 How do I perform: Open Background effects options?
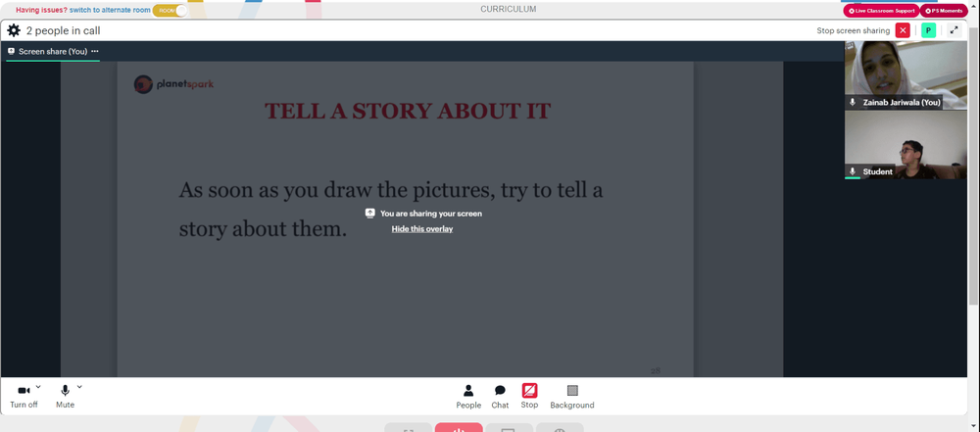[x=572, y=397]
